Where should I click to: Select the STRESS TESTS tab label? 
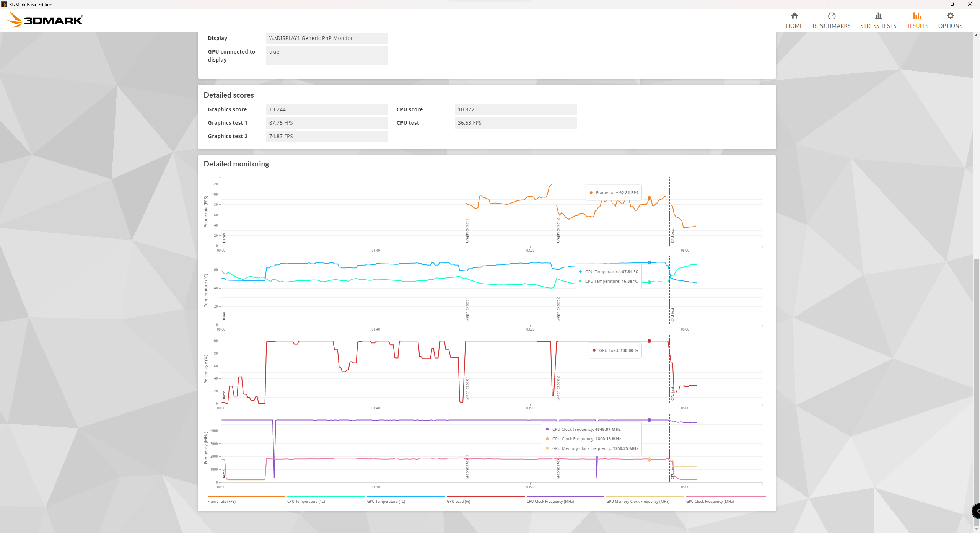click(878, 26)
